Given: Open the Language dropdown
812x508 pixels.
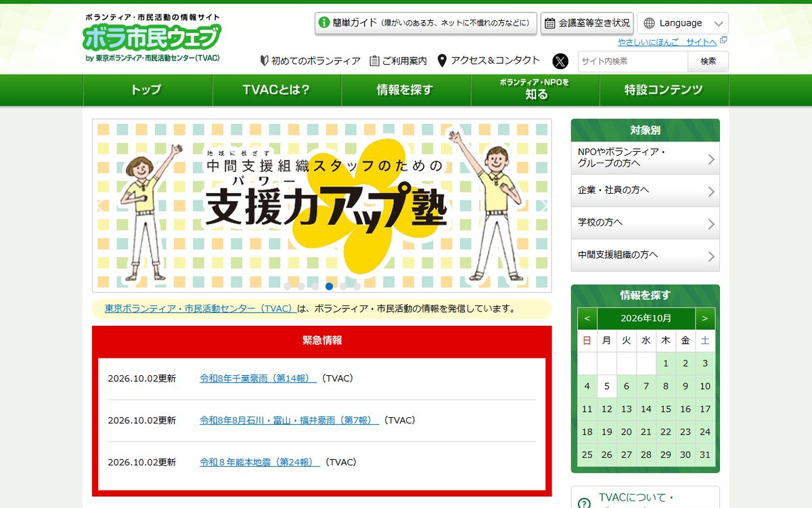Looking at the screenshot, I should (x=683, y=23).
